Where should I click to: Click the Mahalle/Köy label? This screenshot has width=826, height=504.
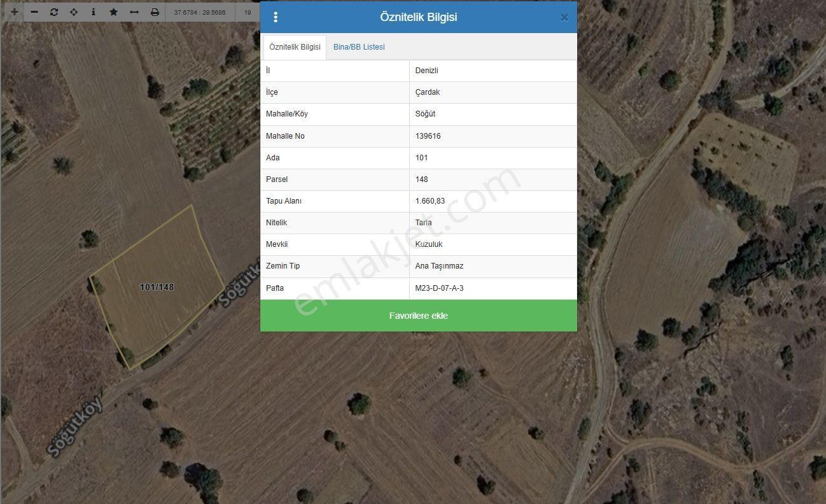coord(287,114)
